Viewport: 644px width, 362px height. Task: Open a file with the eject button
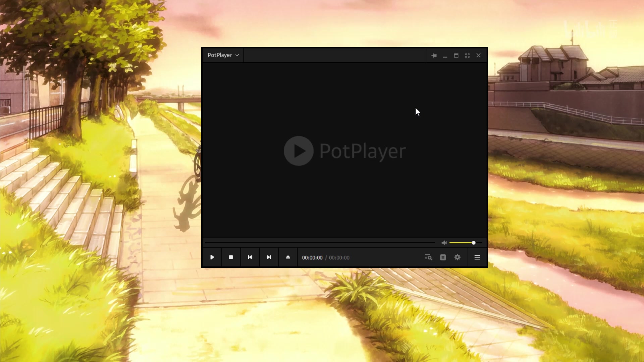288,257
